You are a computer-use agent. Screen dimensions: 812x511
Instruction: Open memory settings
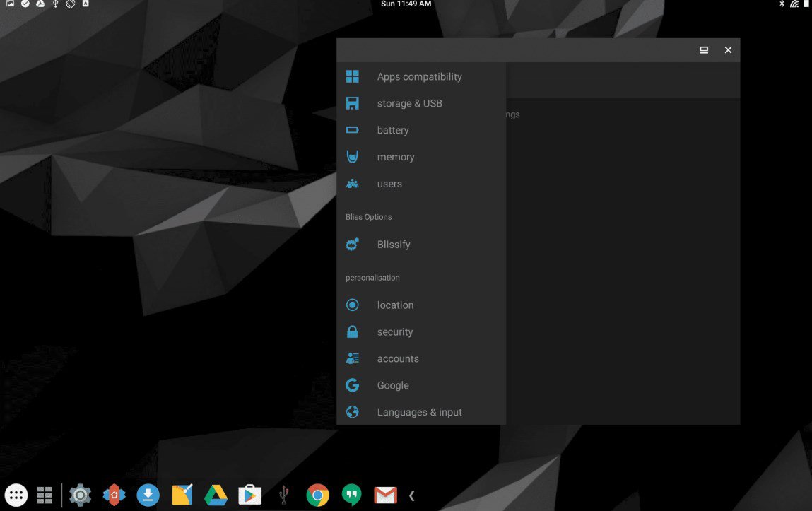point(396,157)
